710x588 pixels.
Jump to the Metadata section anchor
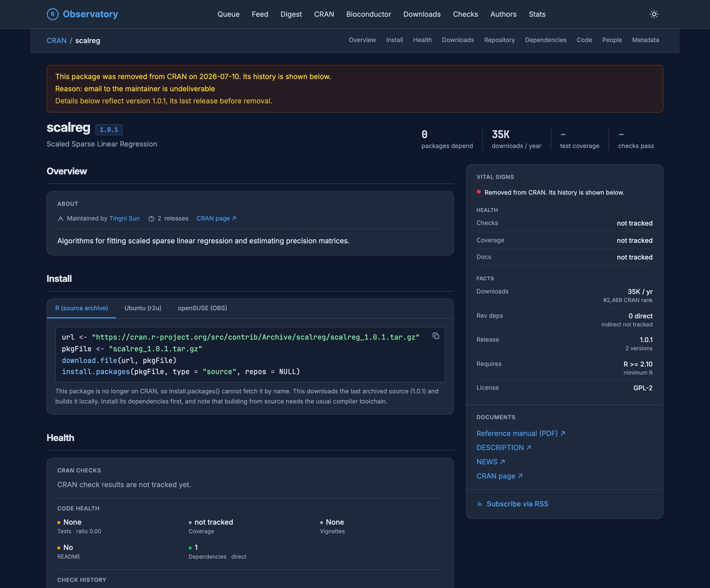645,40
